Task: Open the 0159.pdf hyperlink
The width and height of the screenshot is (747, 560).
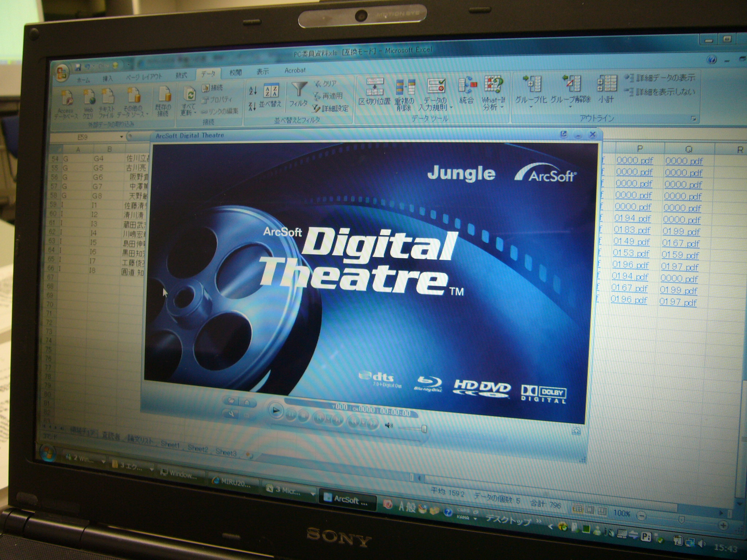Action: tap(680, 255)
